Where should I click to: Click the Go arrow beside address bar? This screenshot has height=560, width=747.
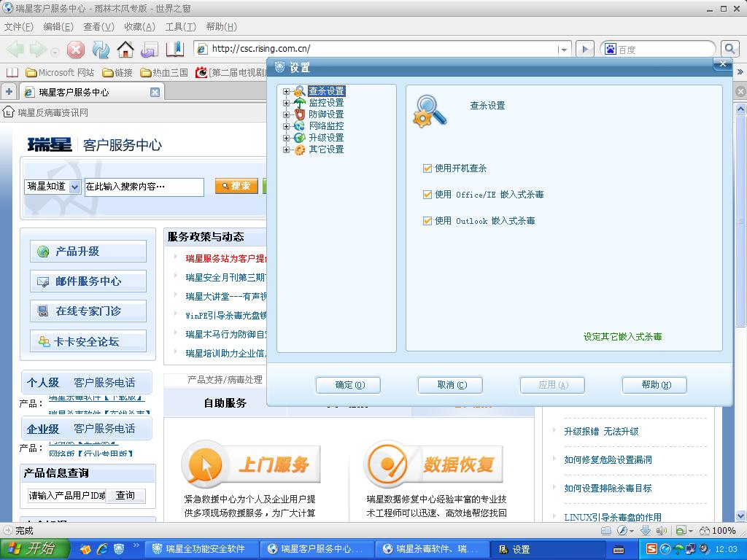tap(585, 49)
